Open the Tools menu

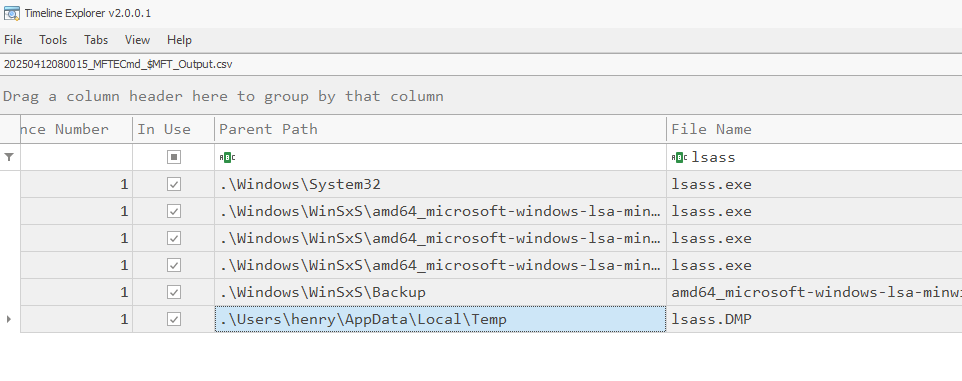pos(53,40)
